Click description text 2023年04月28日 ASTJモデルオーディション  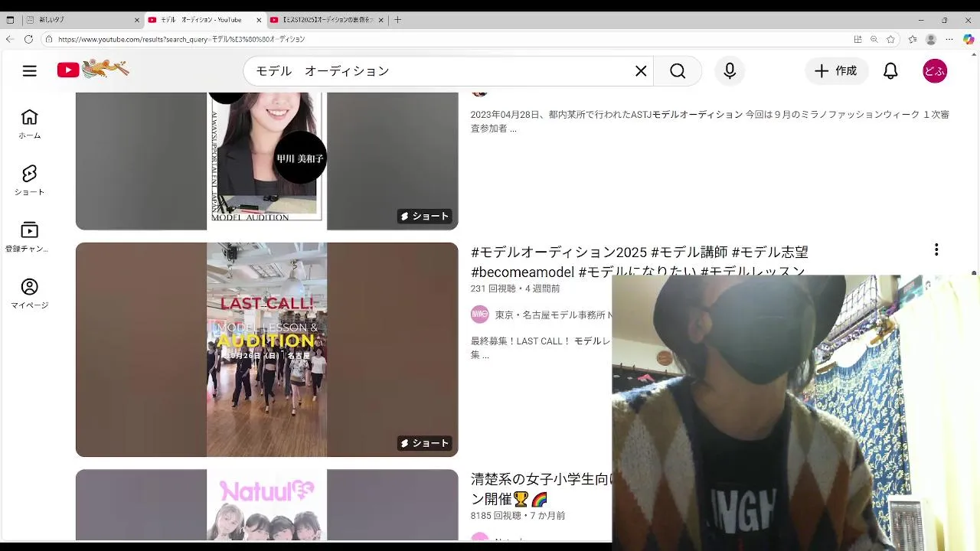[x=710, y=121]
